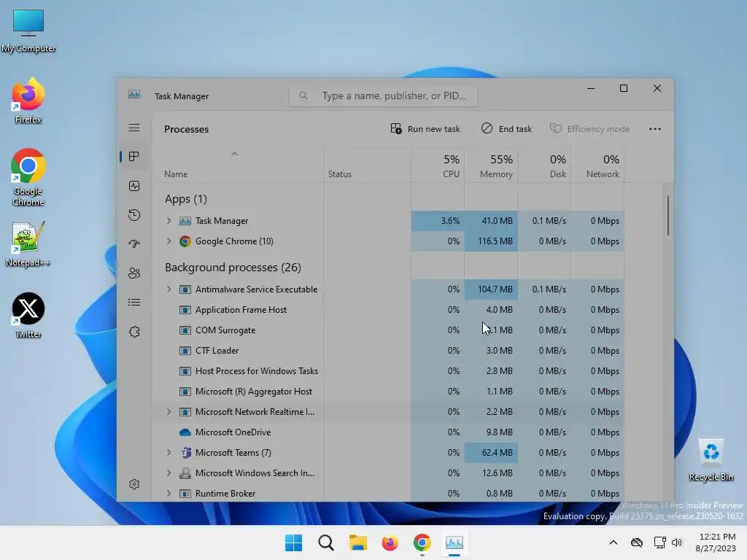The image size is (747, 560).
Task: Open Task Manager settings gear
Action: [x=134, y=484]
